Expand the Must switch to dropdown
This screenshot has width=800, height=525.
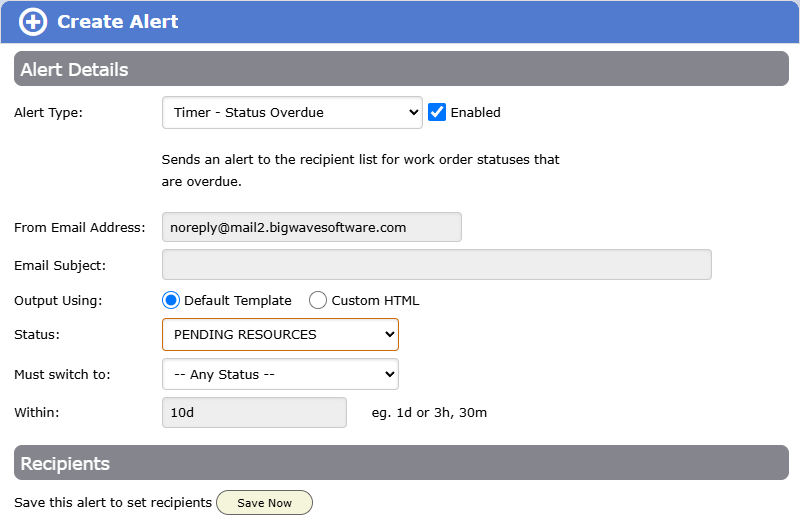(280, 374)
